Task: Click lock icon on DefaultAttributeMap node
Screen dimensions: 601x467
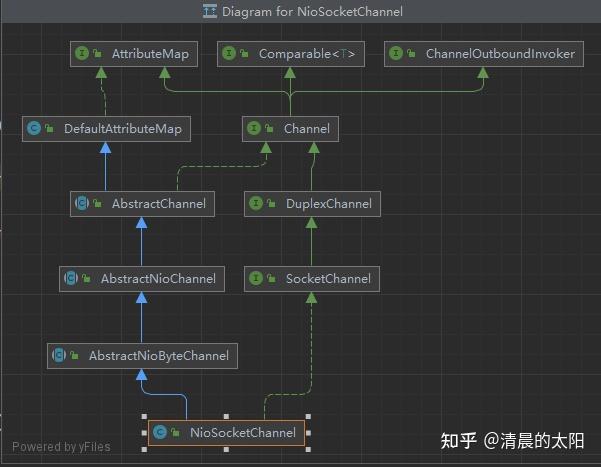Action: point(49,128)
